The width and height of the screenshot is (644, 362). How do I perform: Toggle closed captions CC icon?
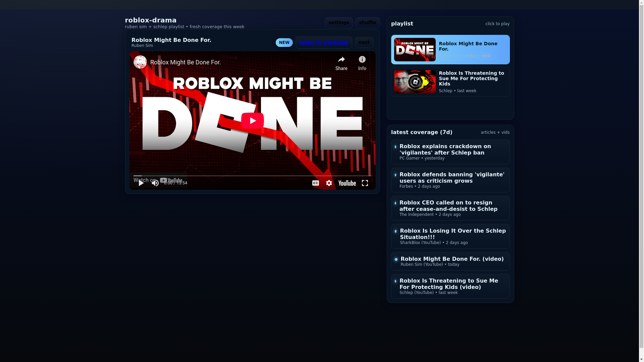[x=315, y=183]
